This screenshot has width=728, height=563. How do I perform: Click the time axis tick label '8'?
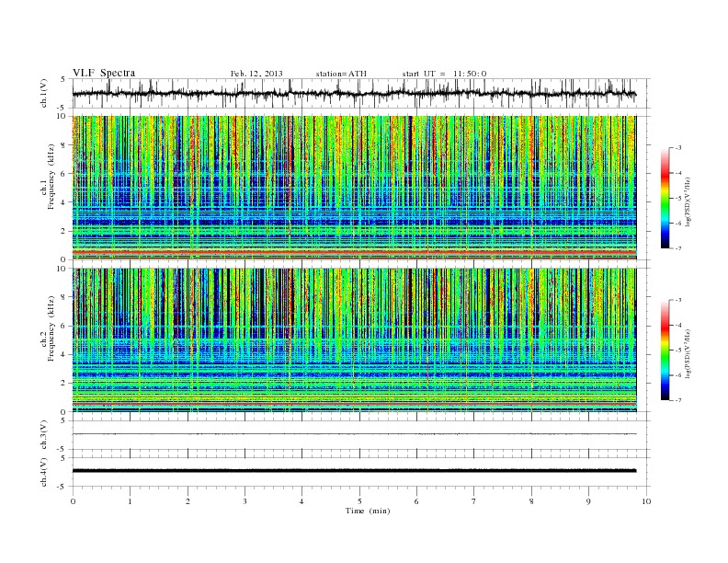tap(531, 501)
